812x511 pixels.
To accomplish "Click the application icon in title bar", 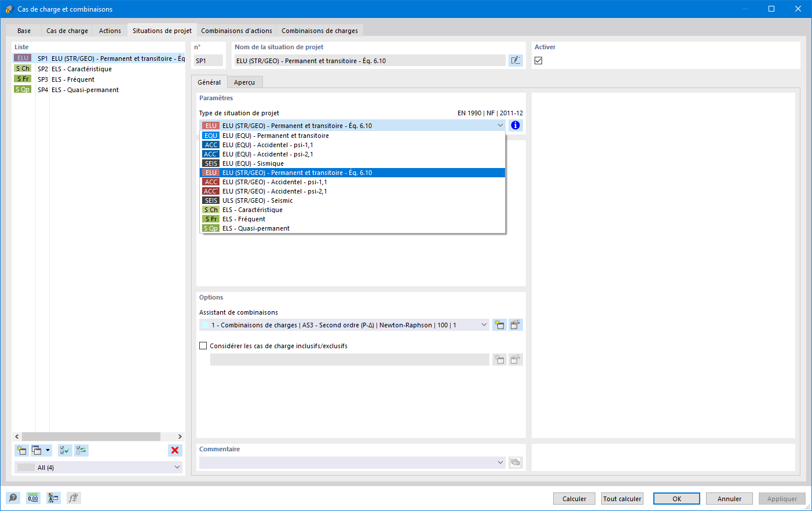I will 9,9.
